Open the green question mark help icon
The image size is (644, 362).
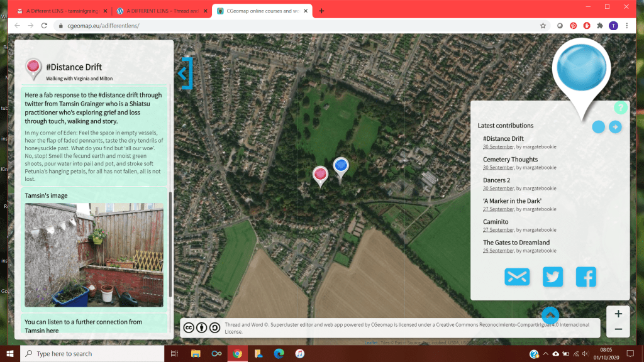(x=620, y=108)
